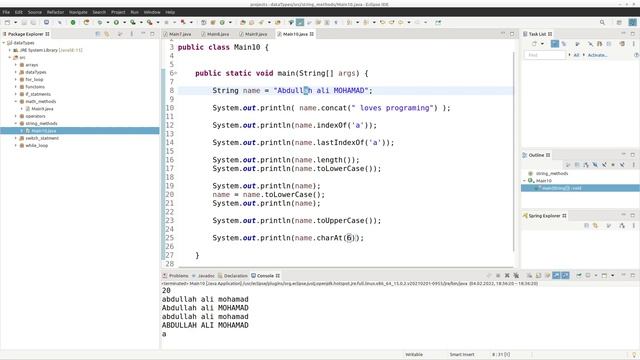640x360 pixels.
Task: Open Run button dropdown arrow
Action: click(x=124, y=22)
